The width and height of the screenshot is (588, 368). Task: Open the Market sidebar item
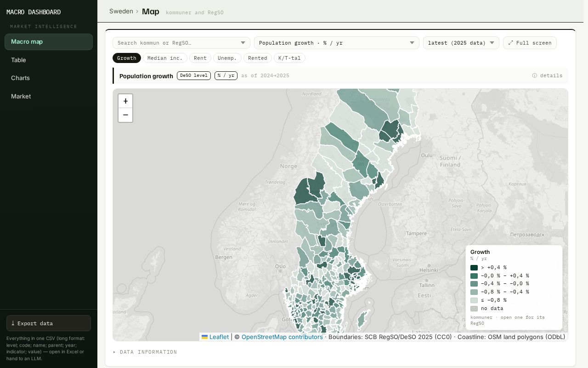(x=49, y=96)
